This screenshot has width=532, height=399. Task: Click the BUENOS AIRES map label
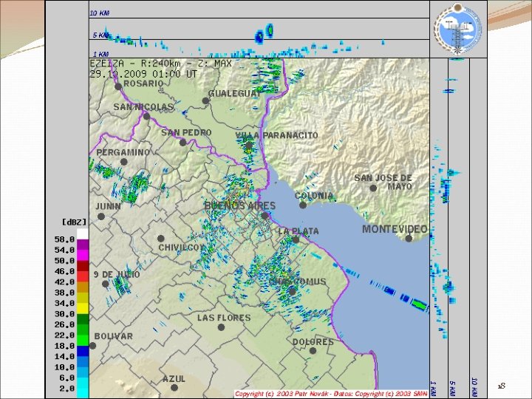(x=240, y=205)
